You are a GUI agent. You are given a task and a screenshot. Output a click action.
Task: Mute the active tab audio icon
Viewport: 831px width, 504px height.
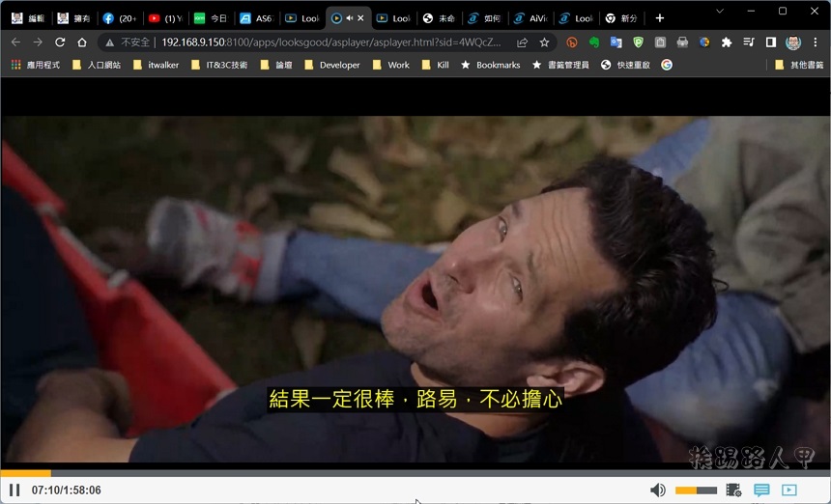(349, 18)
